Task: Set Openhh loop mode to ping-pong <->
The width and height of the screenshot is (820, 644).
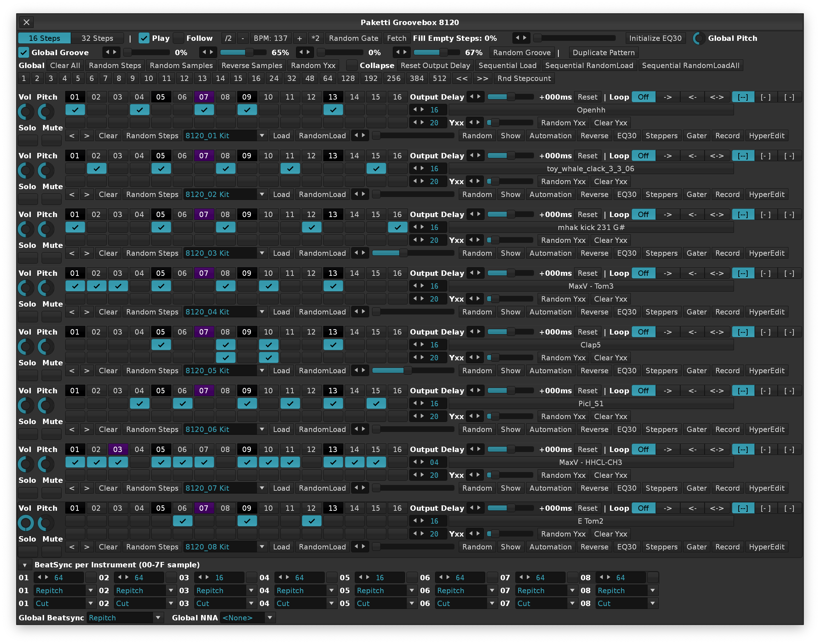Action: pyautogui.click(x=717, y=97)
